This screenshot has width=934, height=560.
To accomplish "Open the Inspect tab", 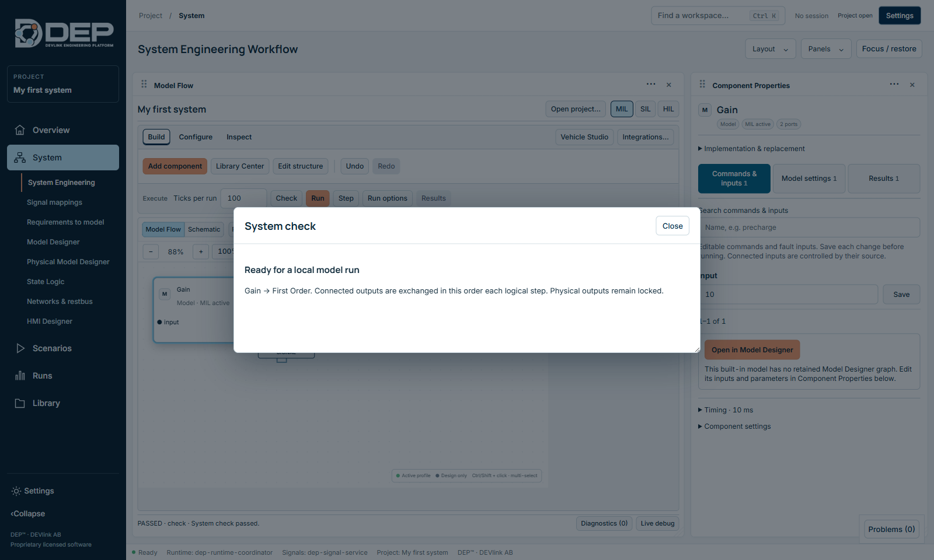I will [239, 137].
